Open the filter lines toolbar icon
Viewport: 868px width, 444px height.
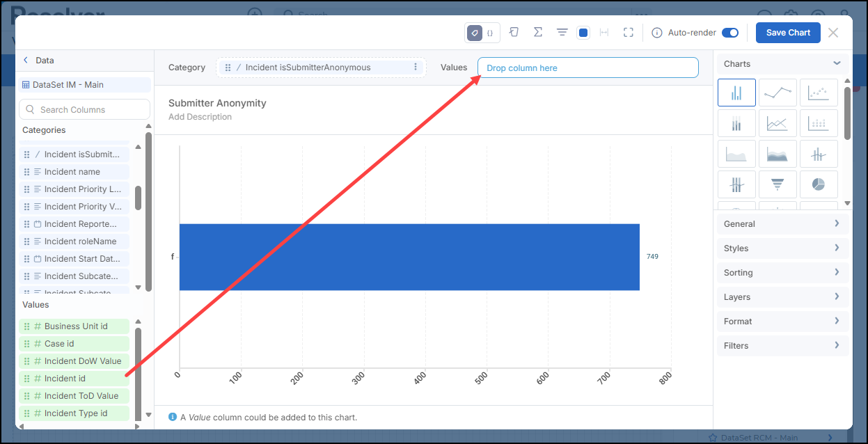pos(562,33)
